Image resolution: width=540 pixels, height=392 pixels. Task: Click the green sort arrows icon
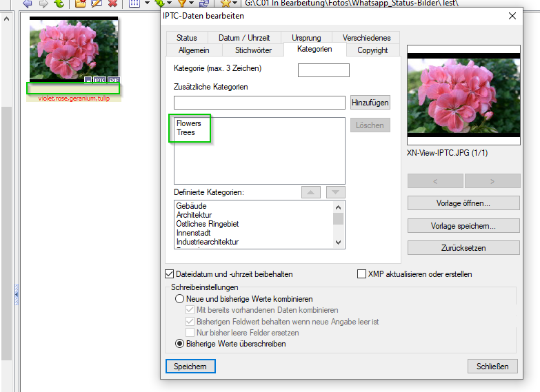(x=160, y=3)
